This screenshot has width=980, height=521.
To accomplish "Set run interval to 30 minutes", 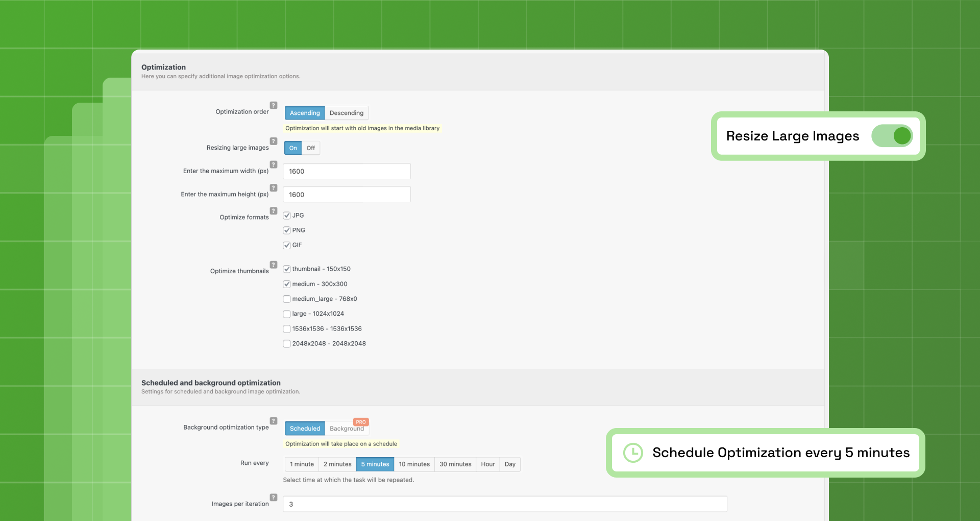I will 455,464.
